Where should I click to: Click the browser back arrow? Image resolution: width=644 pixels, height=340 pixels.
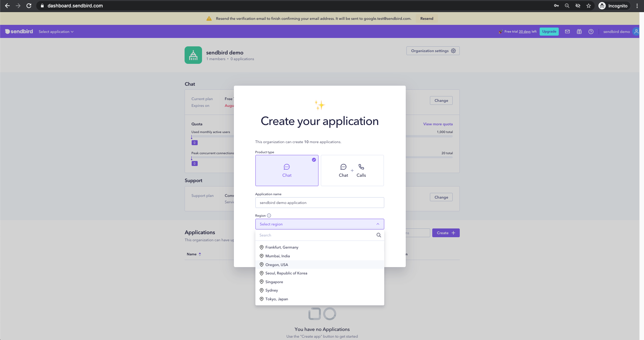coord(7,6)
